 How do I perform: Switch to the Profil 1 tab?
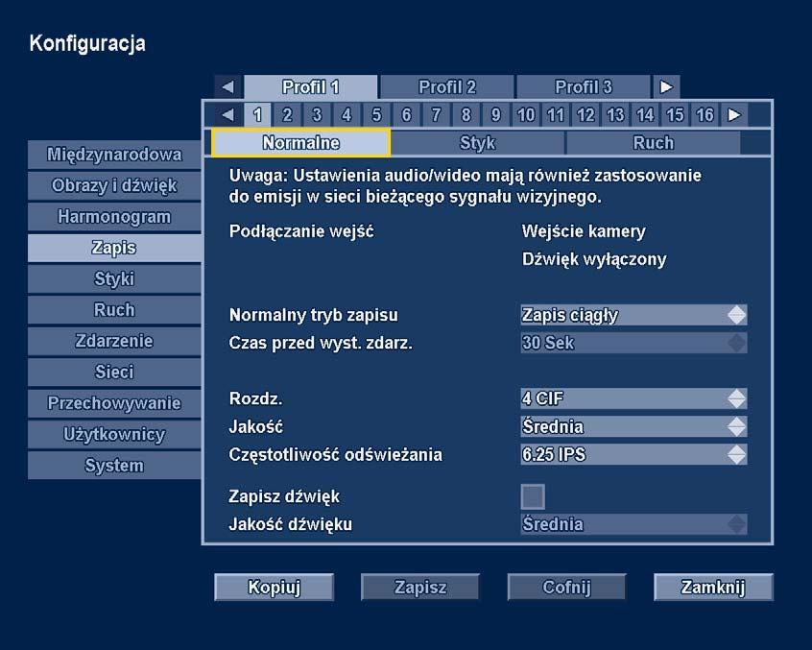click(x=311, y=87)
